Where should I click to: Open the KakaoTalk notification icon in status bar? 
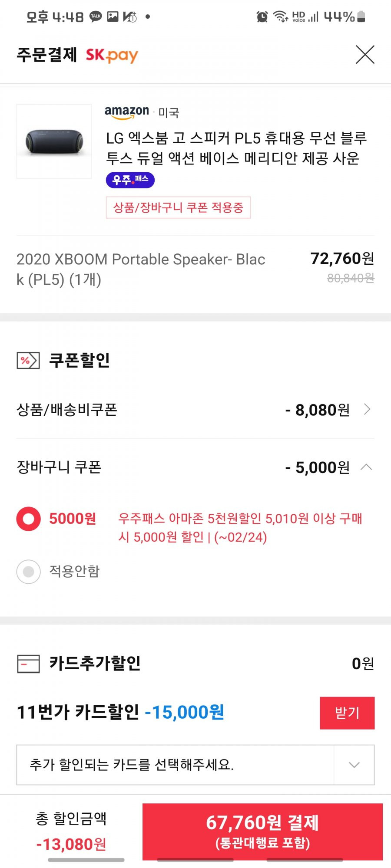pyautogui.click(x=96, y=16)
